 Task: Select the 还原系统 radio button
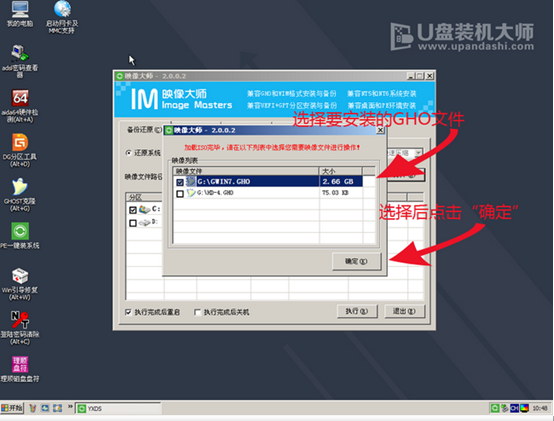pyautogui.click(x=128, y=153)
